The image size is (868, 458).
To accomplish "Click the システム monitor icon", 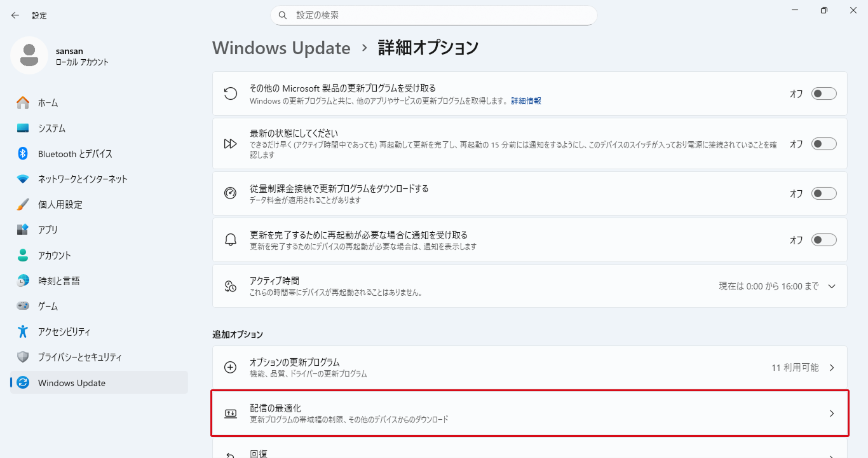I will pos(23,128).
